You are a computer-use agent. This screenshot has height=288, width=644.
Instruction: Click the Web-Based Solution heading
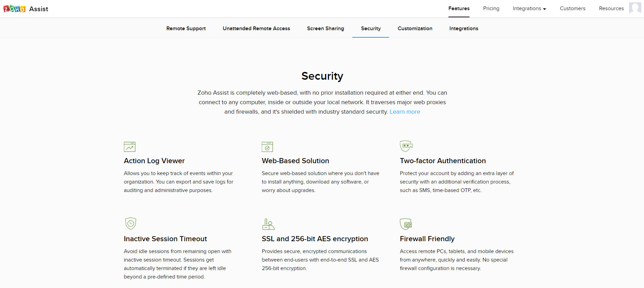pos(295,161)
